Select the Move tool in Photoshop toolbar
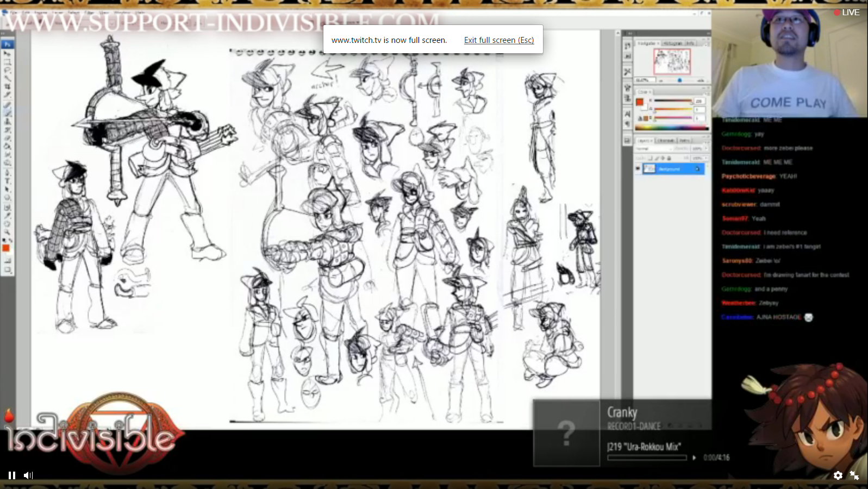This screenshot has height=489, width=868. click(x=7, y=53)
